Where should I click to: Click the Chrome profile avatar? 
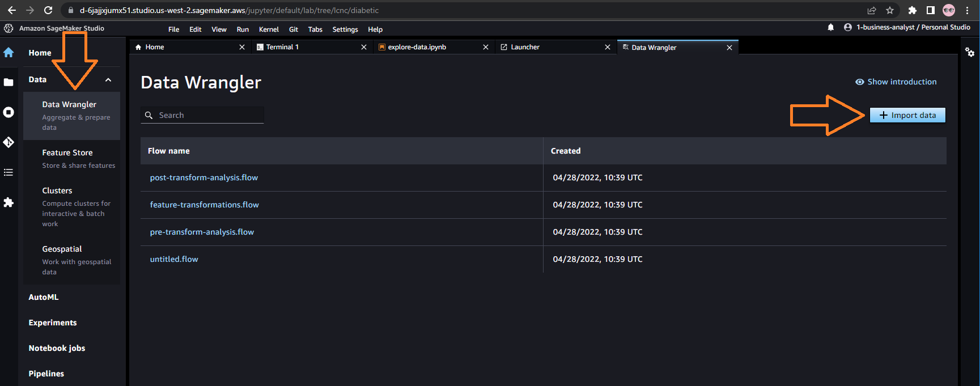[x=949, y=10]
